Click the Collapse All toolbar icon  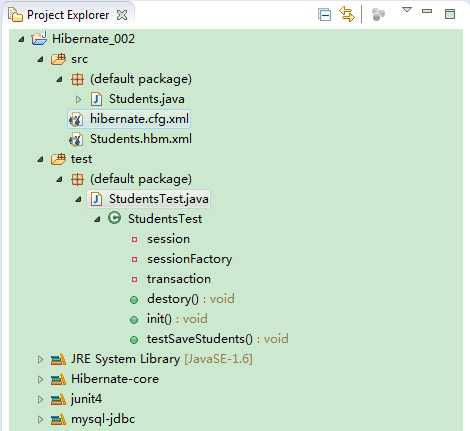(x=324, y=15)
